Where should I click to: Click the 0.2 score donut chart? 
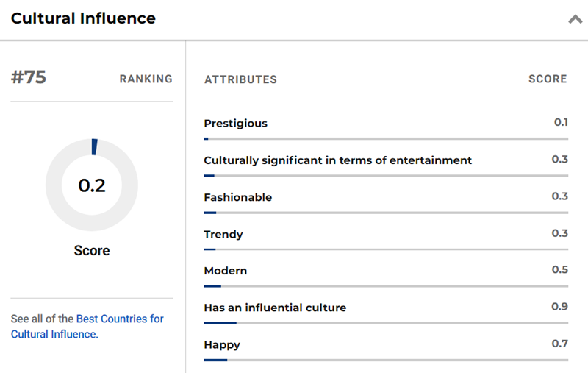click(x=92, y=185)
